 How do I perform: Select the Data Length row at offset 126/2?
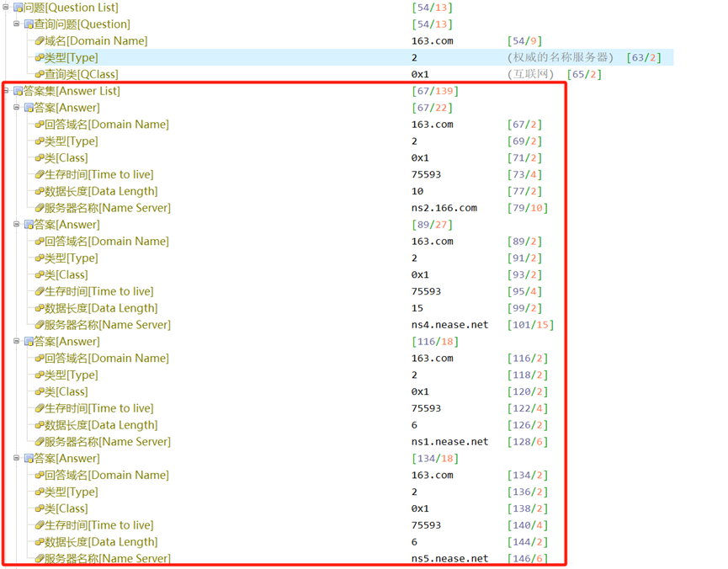(101, 425)
